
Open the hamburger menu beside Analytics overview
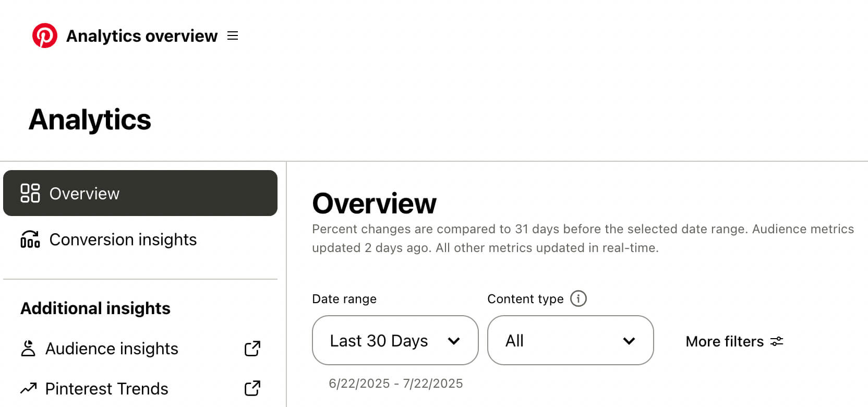pos(233,35)
